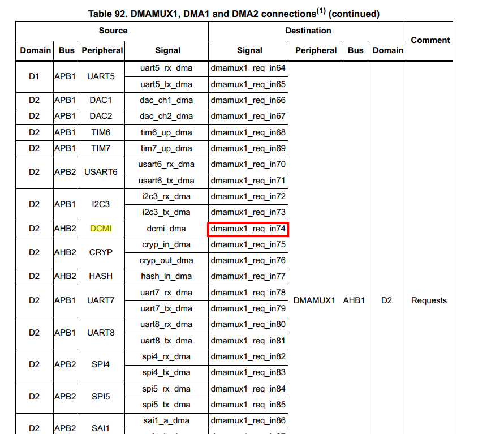Select usart6_tx_dma signal

[x=166, y=181]
